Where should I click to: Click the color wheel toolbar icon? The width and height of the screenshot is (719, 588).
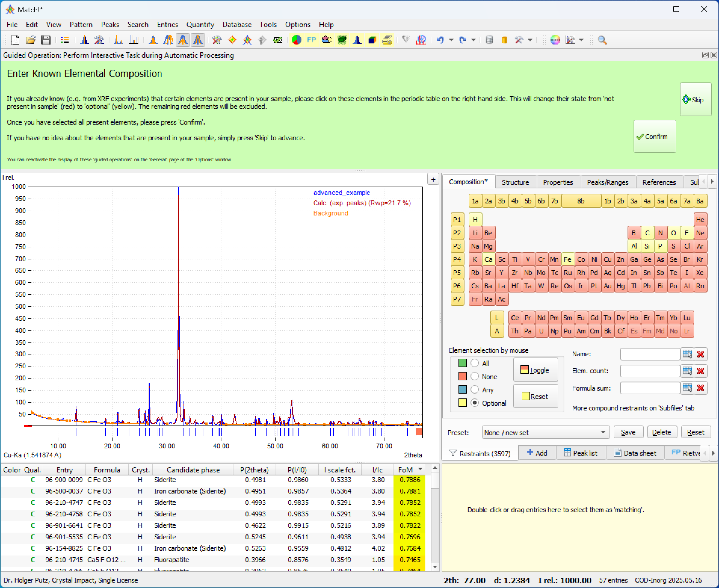(x=555, y=40)
